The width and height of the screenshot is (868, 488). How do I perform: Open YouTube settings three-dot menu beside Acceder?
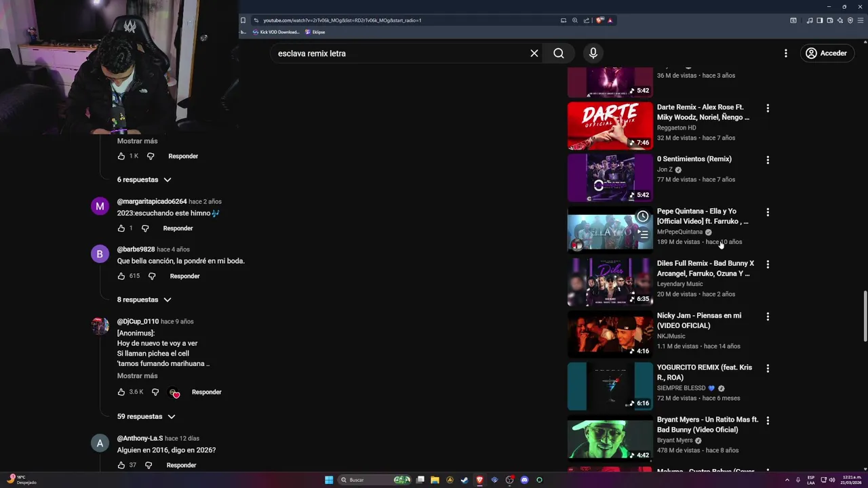786,53
